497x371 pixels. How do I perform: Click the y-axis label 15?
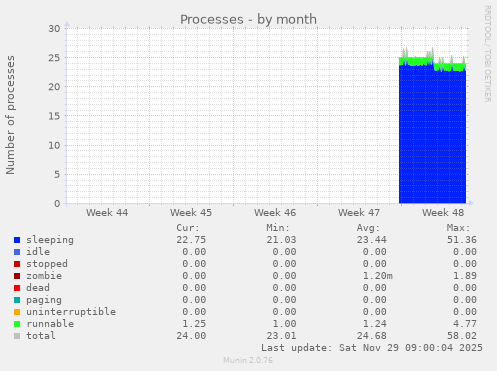pos(54,116)
